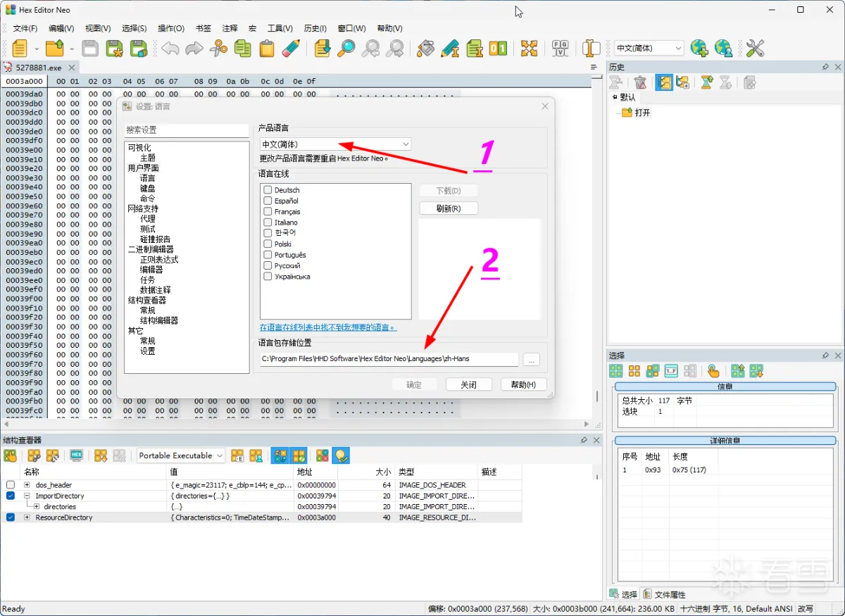
Task: Open the 视图(V) menu
Action: coord(98,28)
